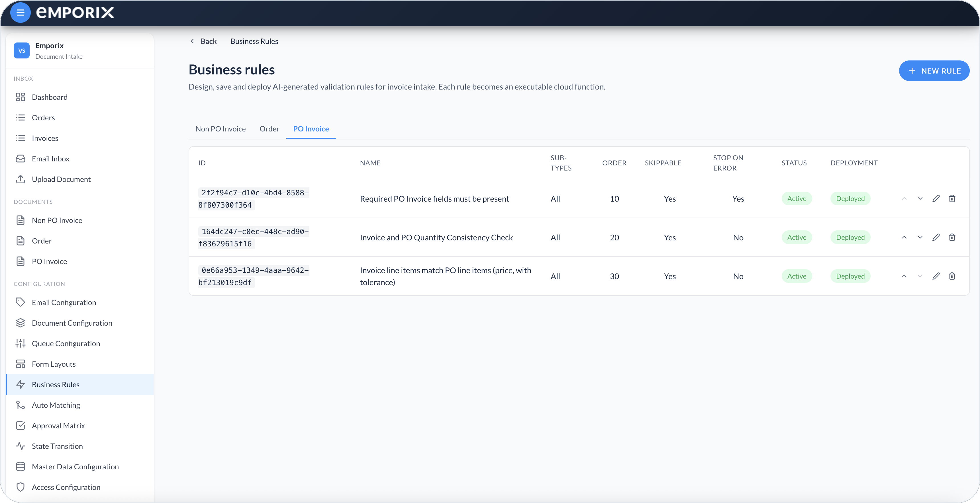
Task: Open Dashboard from the sidebar
Action: pos(80,97)
